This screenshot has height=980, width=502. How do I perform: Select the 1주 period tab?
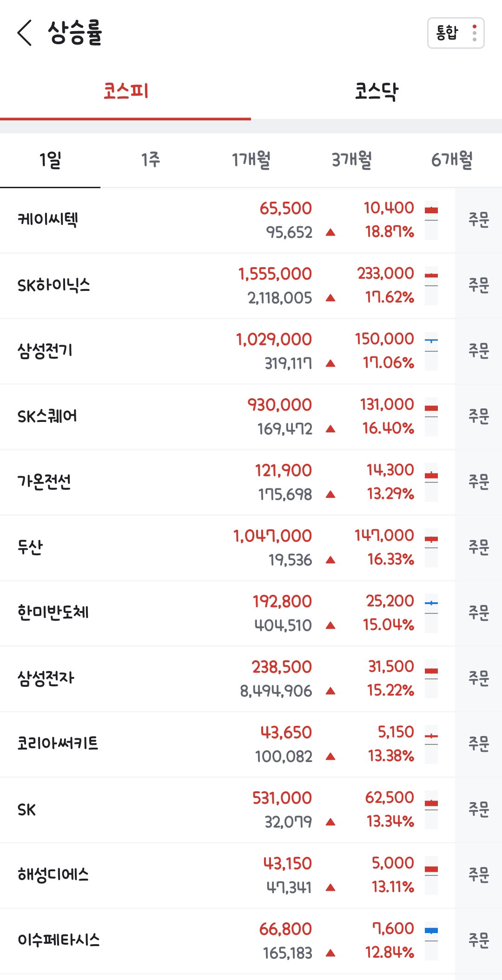pos(151,160)
